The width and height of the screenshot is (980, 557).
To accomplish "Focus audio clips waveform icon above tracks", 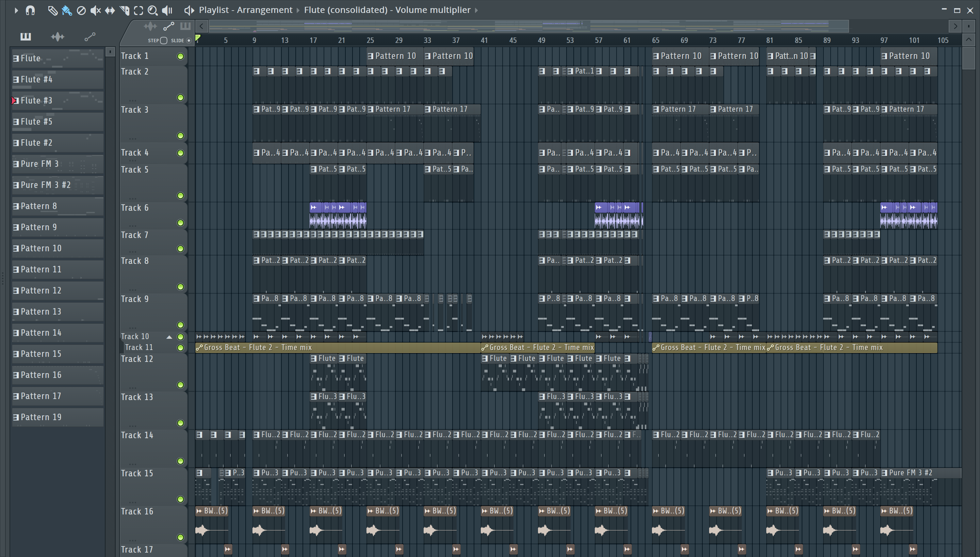I will tap(150, 26).
